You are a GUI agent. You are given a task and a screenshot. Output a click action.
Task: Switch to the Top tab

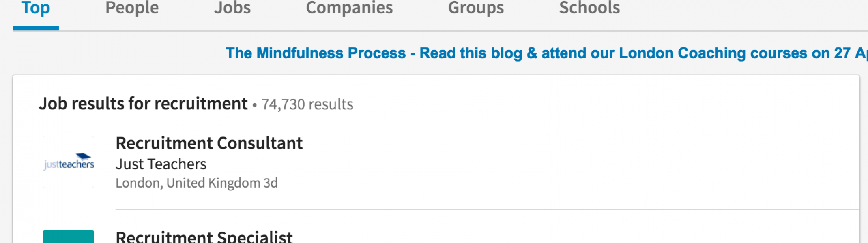[36, 8]
